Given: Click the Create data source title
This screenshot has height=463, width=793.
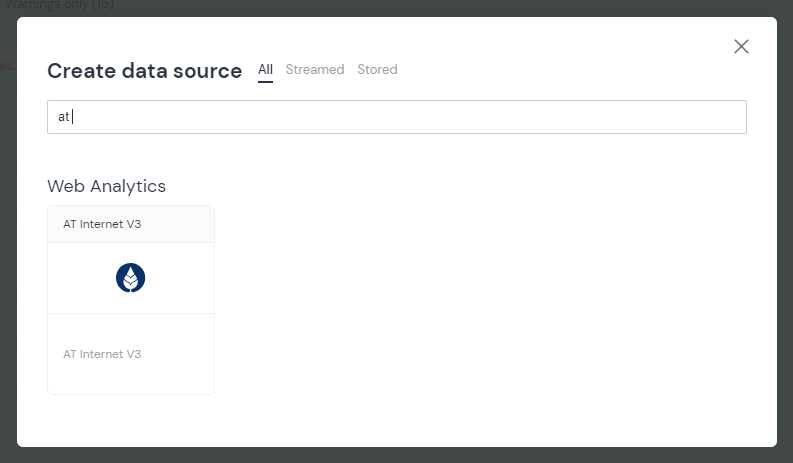Looking at the screenshot, I should 145,71.
